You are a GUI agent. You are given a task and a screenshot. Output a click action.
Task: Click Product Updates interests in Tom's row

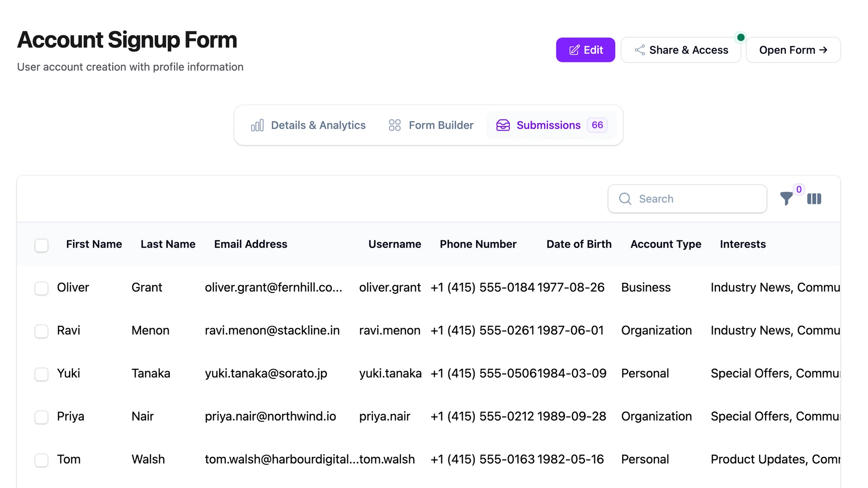[x=775, y=459]
